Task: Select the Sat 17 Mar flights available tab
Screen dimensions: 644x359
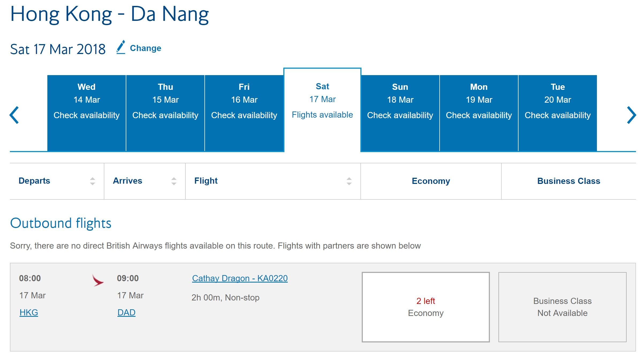Action: pos(322,110)
